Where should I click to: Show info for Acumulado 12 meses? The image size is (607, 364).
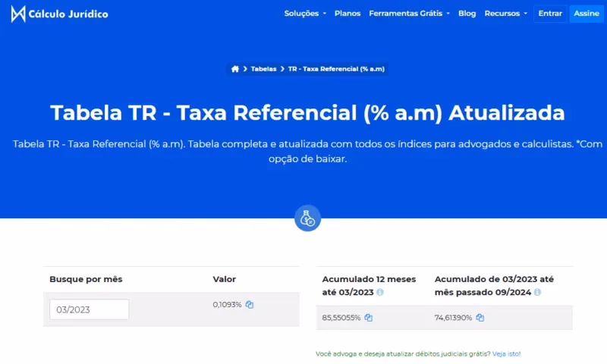tap(380, 292)
